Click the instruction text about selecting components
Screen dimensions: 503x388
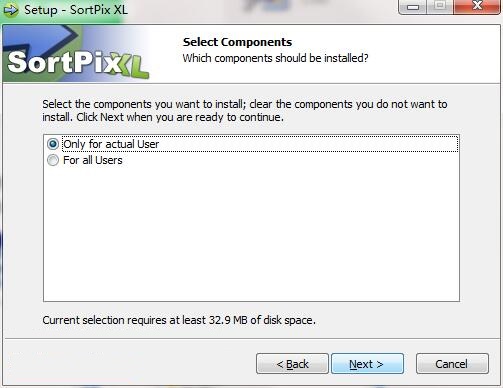[x=245, y=111]
